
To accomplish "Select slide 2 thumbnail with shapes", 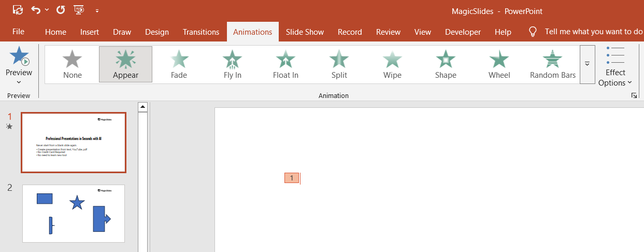I will click(x=74, y=214).
